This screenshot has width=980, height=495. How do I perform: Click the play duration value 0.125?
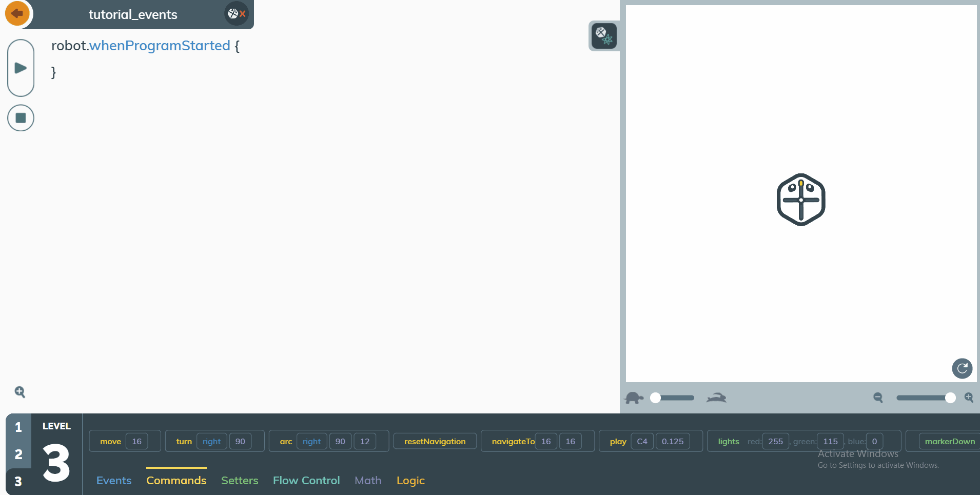pos(673,442)
